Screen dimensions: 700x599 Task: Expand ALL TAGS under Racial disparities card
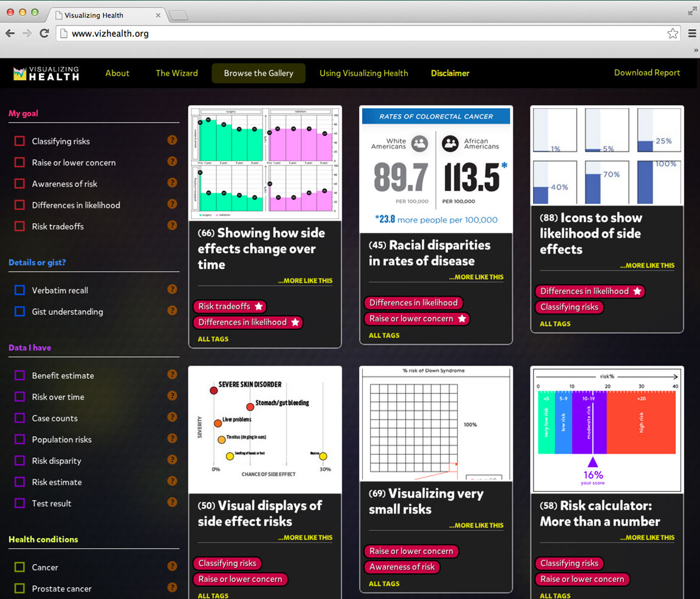(384, 335)
